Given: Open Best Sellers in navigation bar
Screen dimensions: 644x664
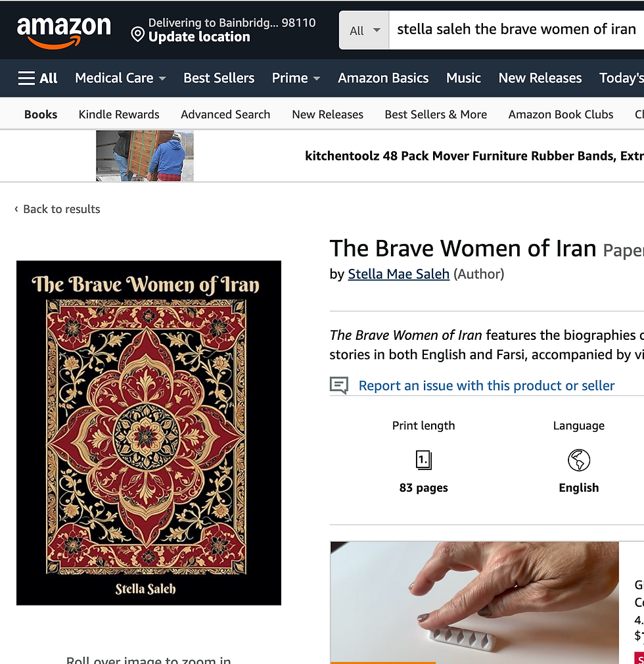Looking at the screenshot, I should click(219, 78).
